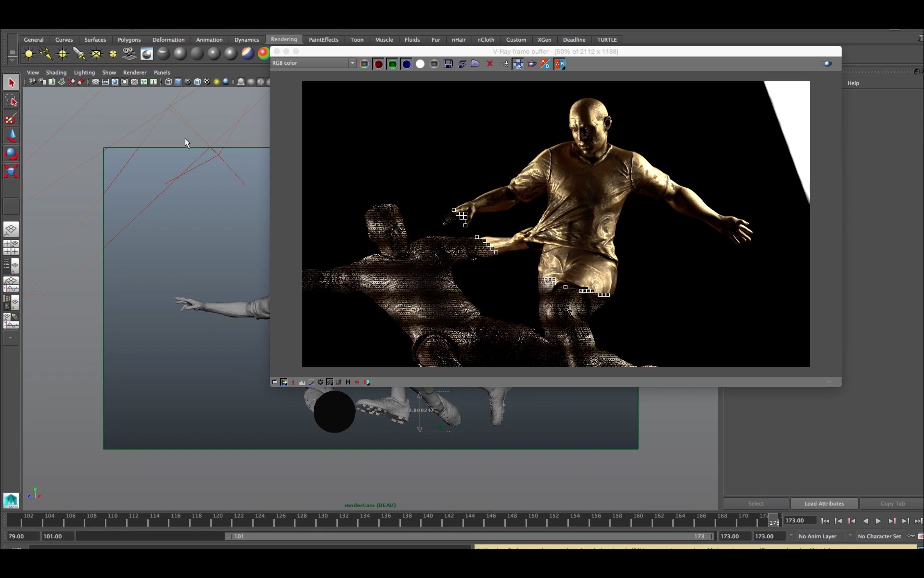
Task: Open the Shading panel menu
Action: (x=56, y=72)
